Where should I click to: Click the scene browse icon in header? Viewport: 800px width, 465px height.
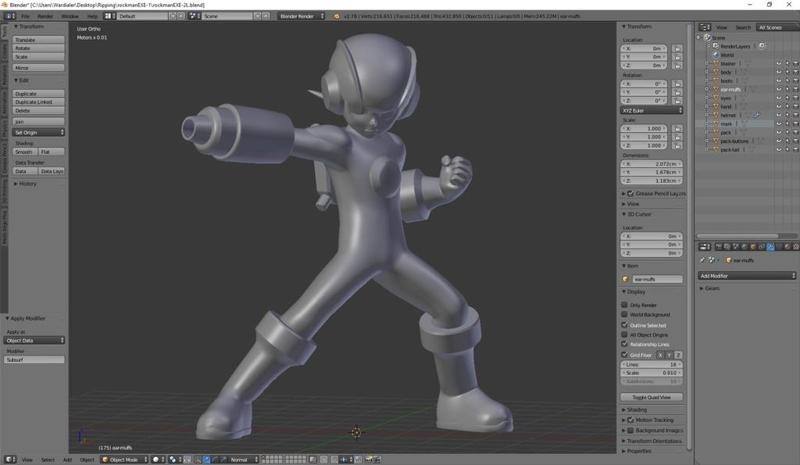point(194,16)
